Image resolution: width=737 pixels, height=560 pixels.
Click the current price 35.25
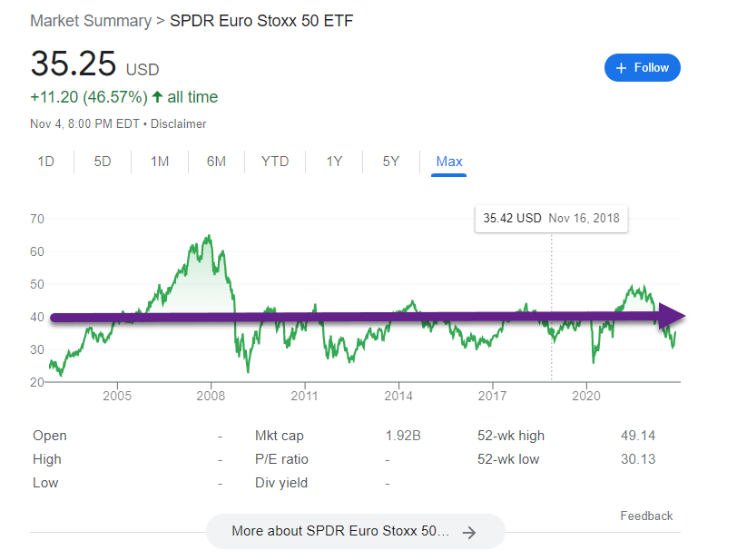74,64
